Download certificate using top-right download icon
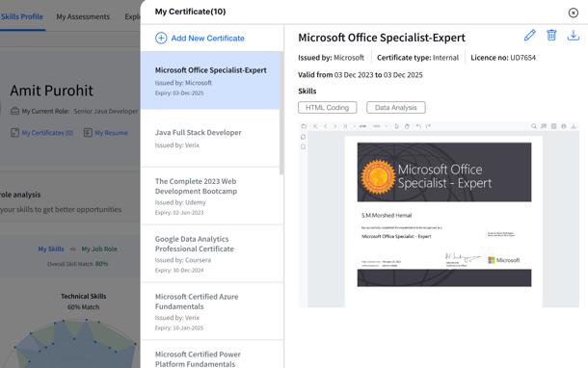The height and width of the screenshot is (368, 588). click(573, 36)
